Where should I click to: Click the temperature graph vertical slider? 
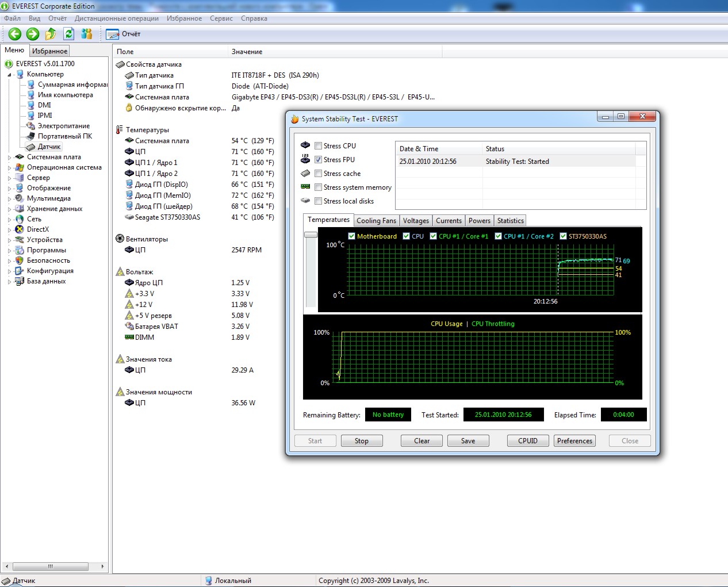(311, 235)
